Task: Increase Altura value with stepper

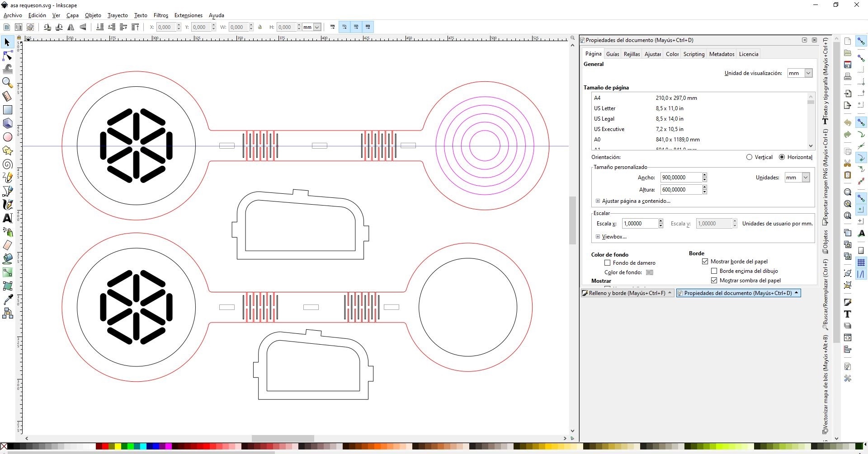Action: point(704,187)
